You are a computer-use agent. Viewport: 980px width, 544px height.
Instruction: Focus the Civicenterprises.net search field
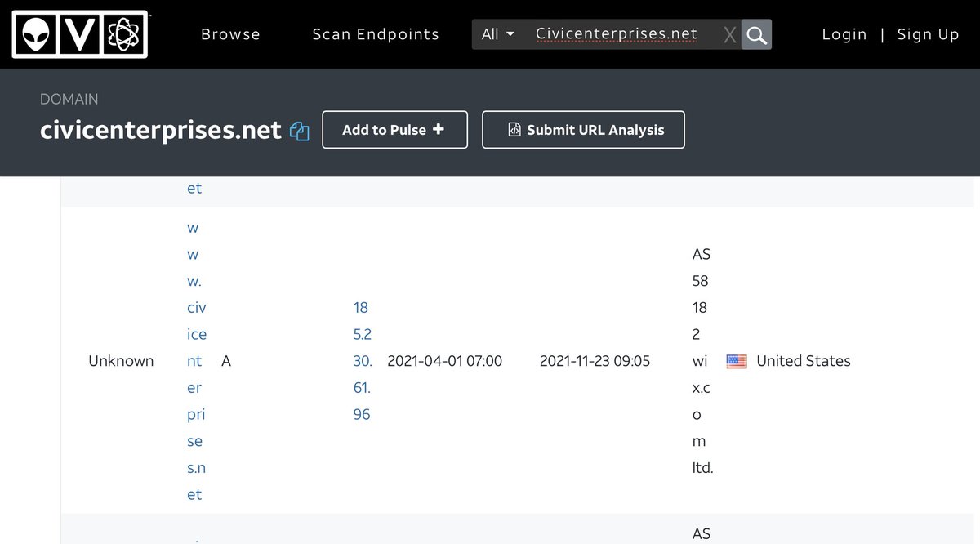617,34
